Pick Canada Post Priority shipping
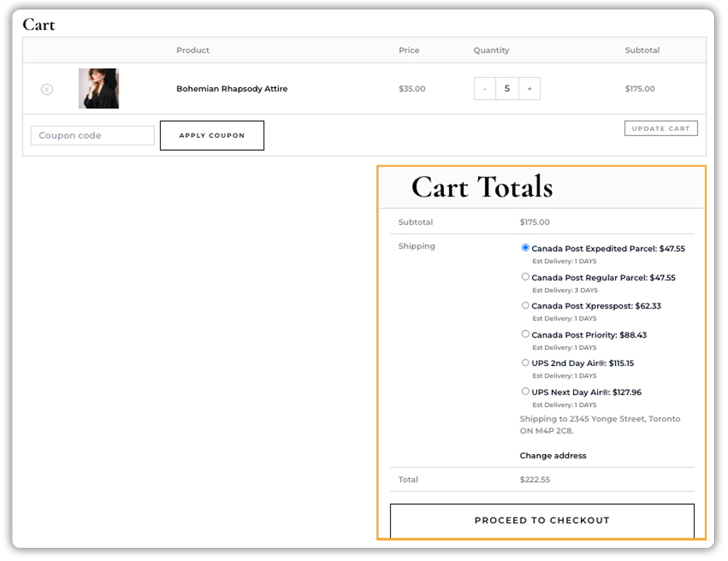Image resolution: width=728 pixels, height=561 pixels. click(525, 334)
